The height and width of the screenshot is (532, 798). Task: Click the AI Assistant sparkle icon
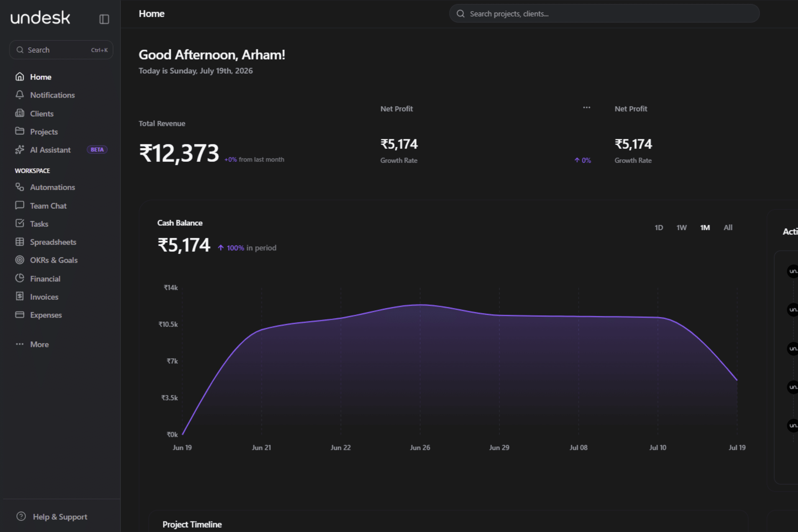click(20, 149)
